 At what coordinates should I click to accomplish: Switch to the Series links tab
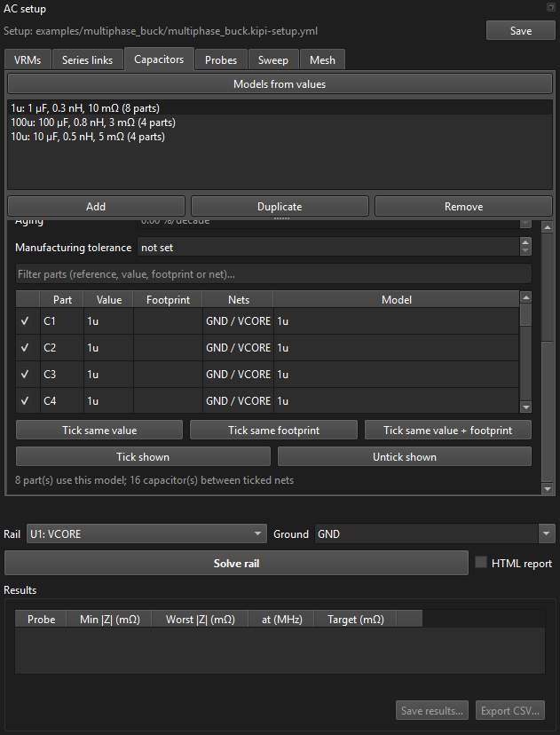[87, 60]
